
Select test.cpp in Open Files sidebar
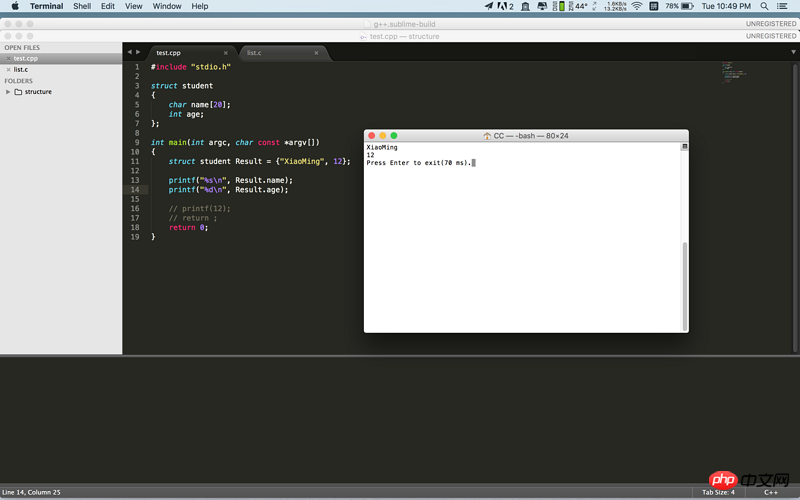click(x=61, y=58)
